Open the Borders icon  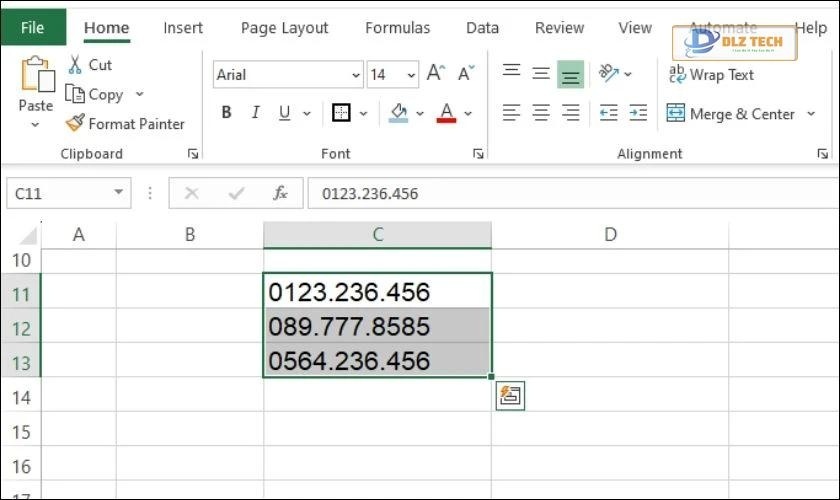[342, 113]
